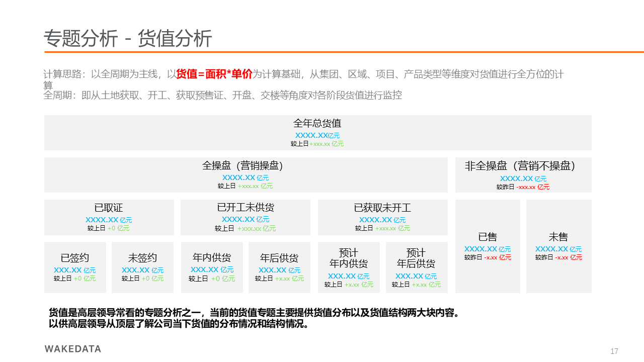Select the 已售 card
644x362 pixels.
tap(488, 246)
